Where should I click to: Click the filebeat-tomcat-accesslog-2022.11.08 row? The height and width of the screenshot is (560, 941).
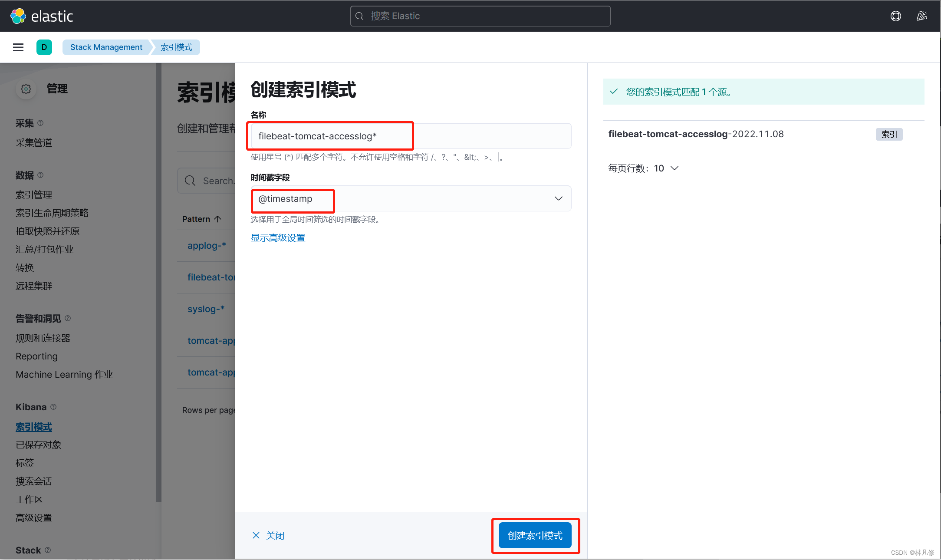763,134
